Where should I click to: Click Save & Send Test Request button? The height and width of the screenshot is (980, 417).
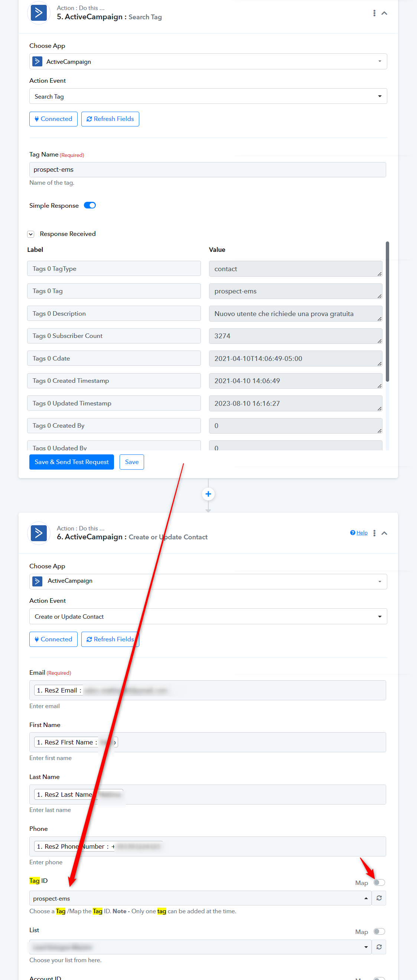click(72, 462)
